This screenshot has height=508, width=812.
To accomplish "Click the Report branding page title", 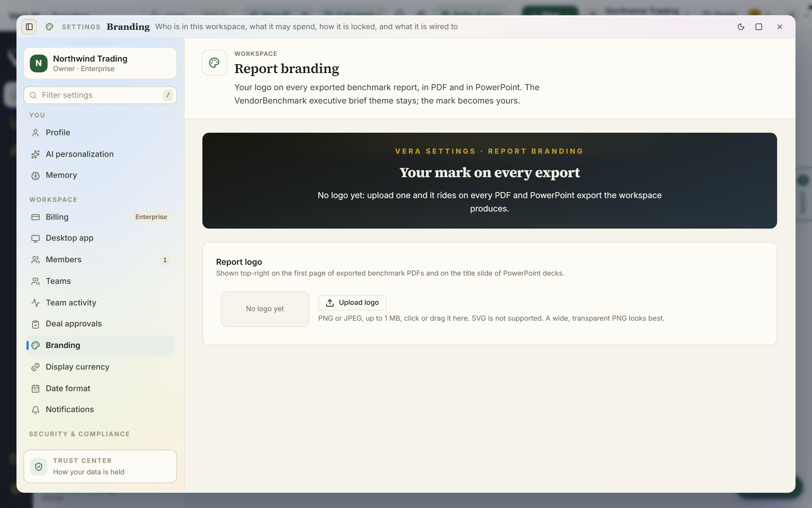I will point(286,69).
